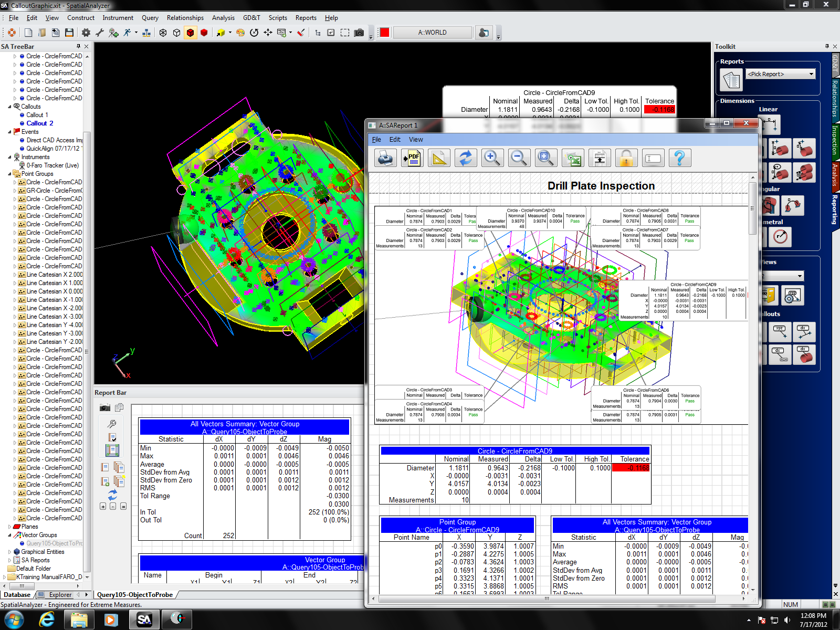Click the red color swatch near A::WORLD
Screen dimensions: 840x630
384,32
